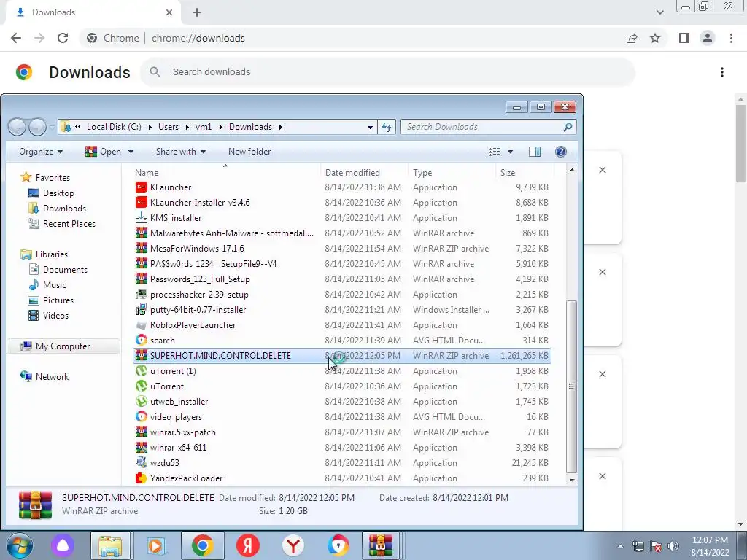Open Music library in sidebar

click(54, 285)
